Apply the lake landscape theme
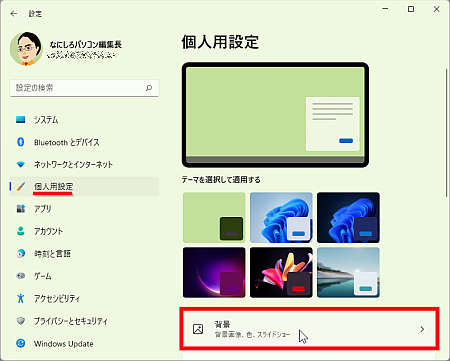Screen dimensions: 450x361 click(x=348, y=272)
